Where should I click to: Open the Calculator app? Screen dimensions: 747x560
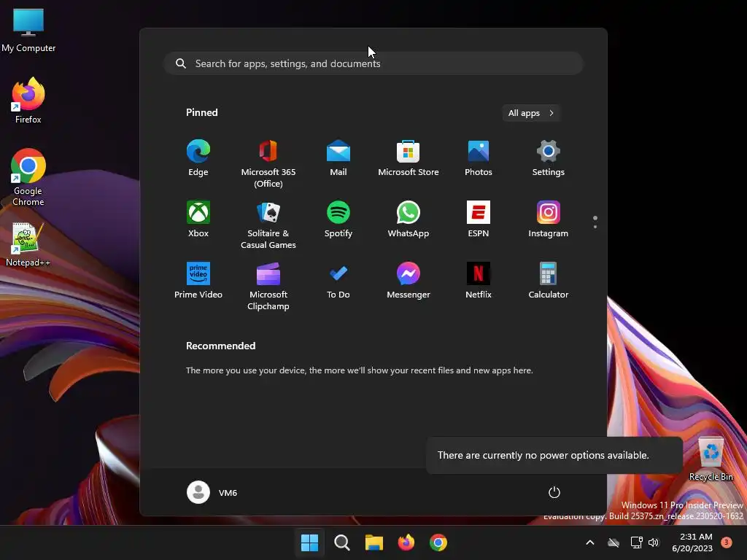point(549,281)
